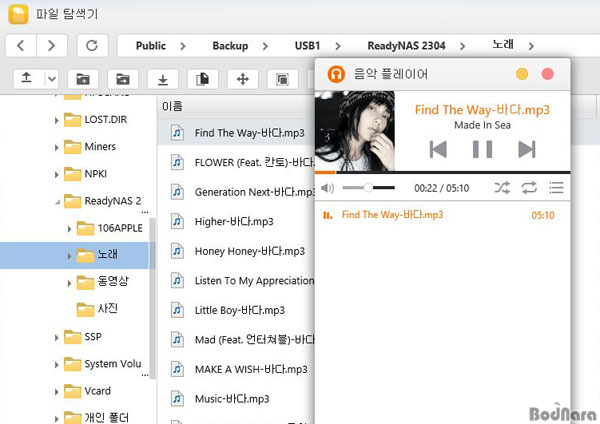Select the 사진 folder in the tree
This screenshot has height=424, width=600.
[97, 308]
